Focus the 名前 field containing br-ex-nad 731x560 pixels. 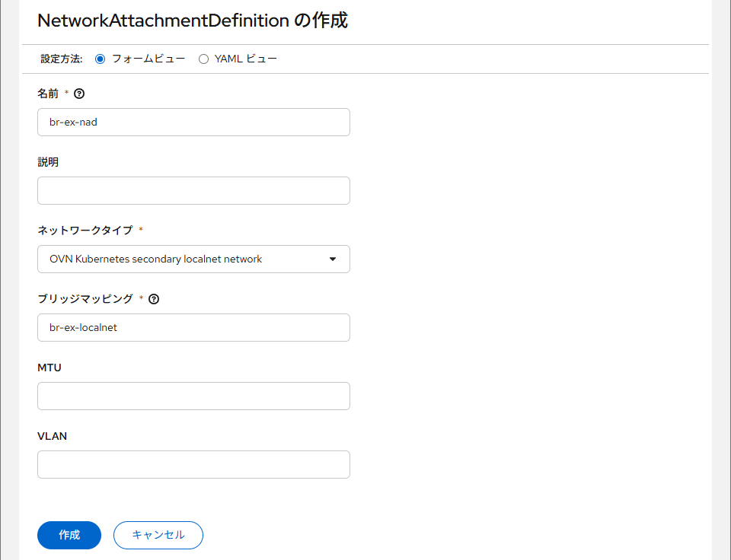coord(193,122)
